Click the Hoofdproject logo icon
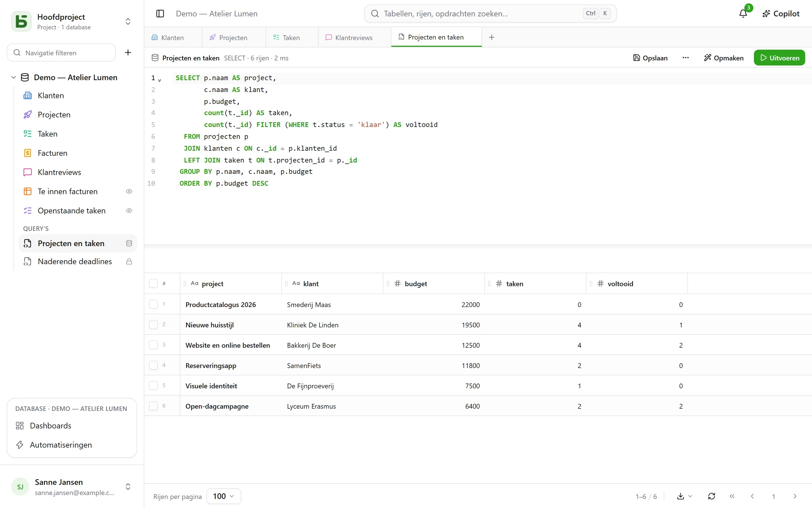 pyautogui.click(x=21, y=21)
